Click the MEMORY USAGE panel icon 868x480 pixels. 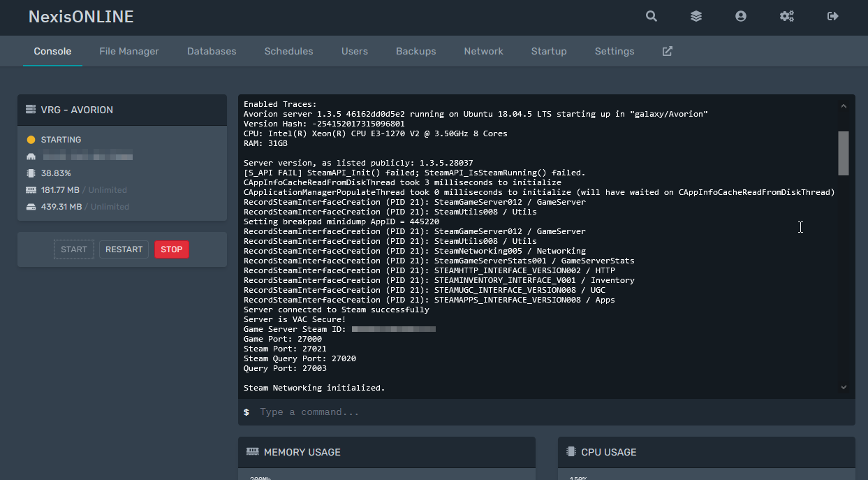[x=253, y=452]
